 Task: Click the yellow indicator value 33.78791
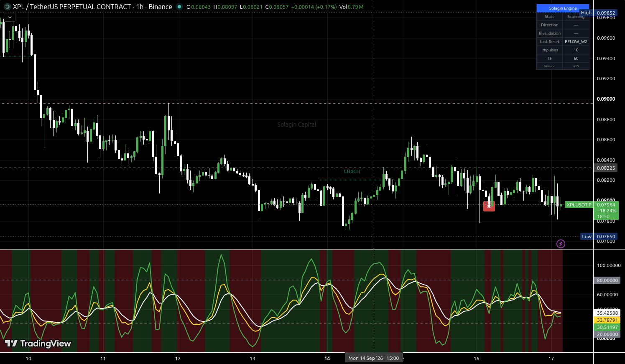coord(607,320)
